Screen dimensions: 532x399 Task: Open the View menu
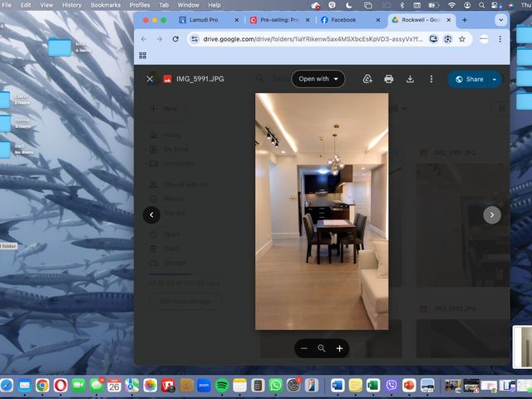(47, 5)
